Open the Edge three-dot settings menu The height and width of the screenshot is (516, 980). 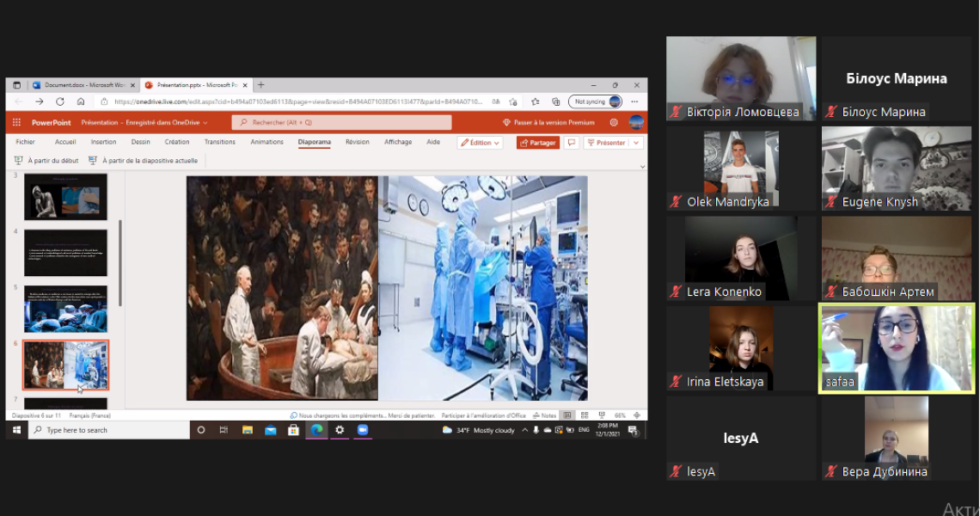634,101
